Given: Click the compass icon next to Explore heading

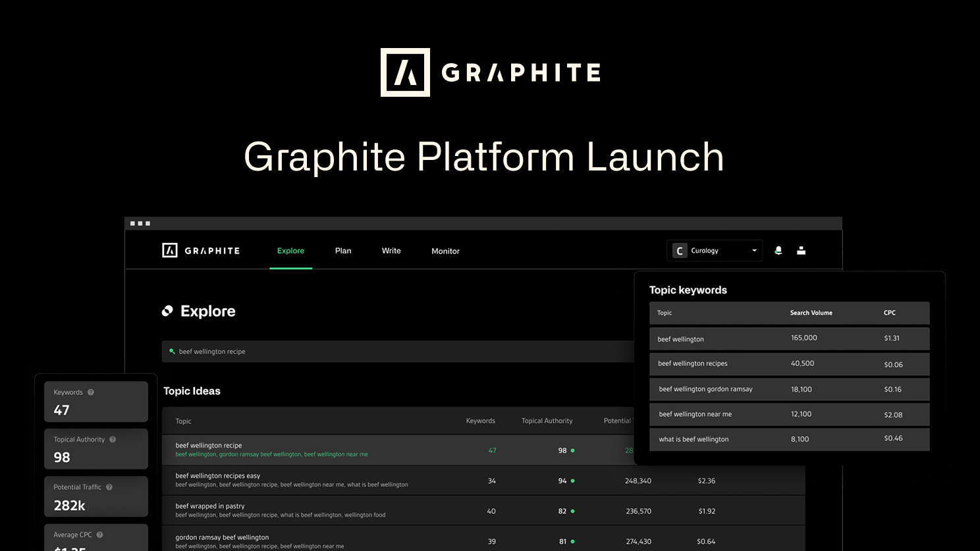Looking at the screenshot, I should coord(167,311).
